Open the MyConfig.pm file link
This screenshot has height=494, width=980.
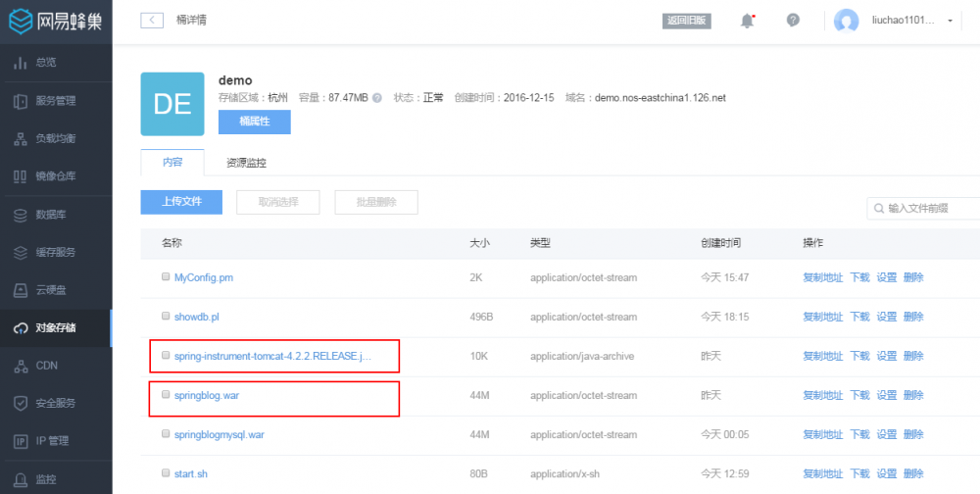(x=204, y=277)
